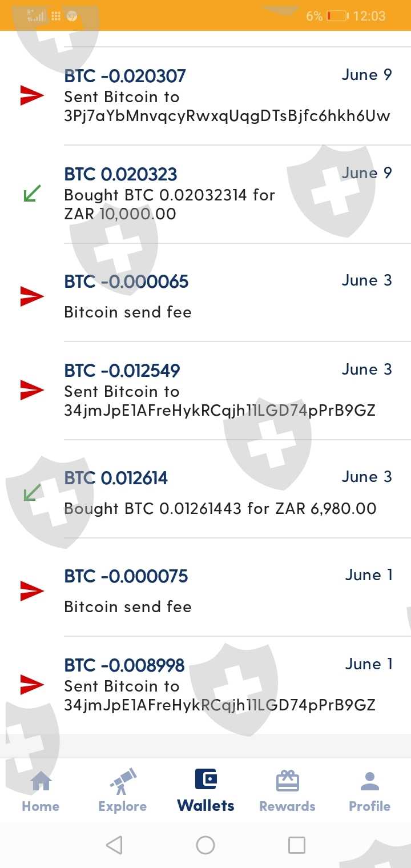This screenshot has height=868, width=411.
Task: Open the Bought BTC for ZAR 6,980.00 entry
Action: [227, 493]
